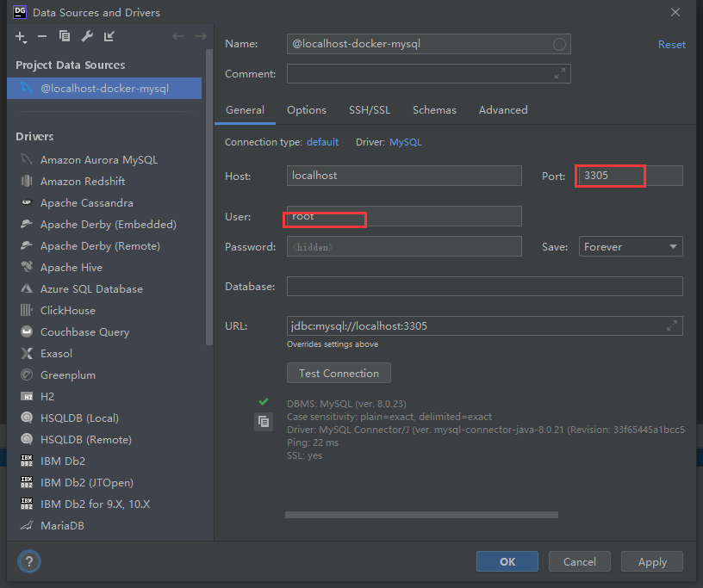The width and height of the screenshot is (703, 588).
Task: Select Apache Derby (Remote) driver
Action: [100, 245]
